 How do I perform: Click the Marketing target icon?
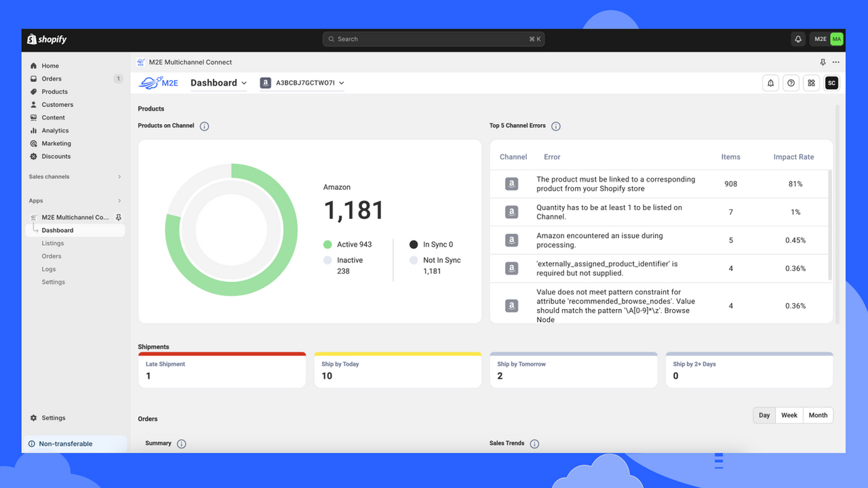[34, 143]
